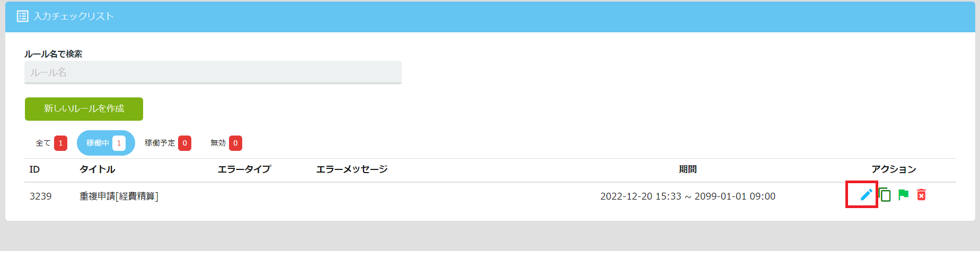980x270 pixels.
Task: Open the 重複申請[経費精算] rule title
Action: pyautogui.click(x=119, y=196)
